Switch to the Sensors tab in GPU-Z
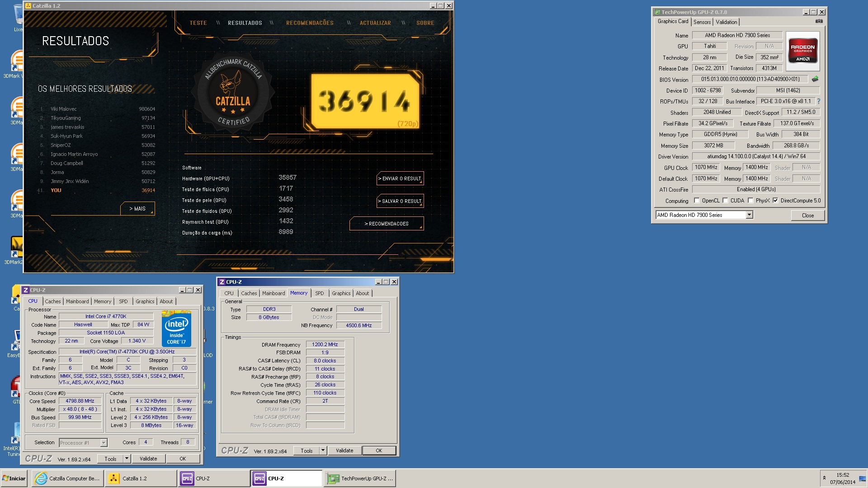This screenshot has height=488, width=868. pos(702,22)
